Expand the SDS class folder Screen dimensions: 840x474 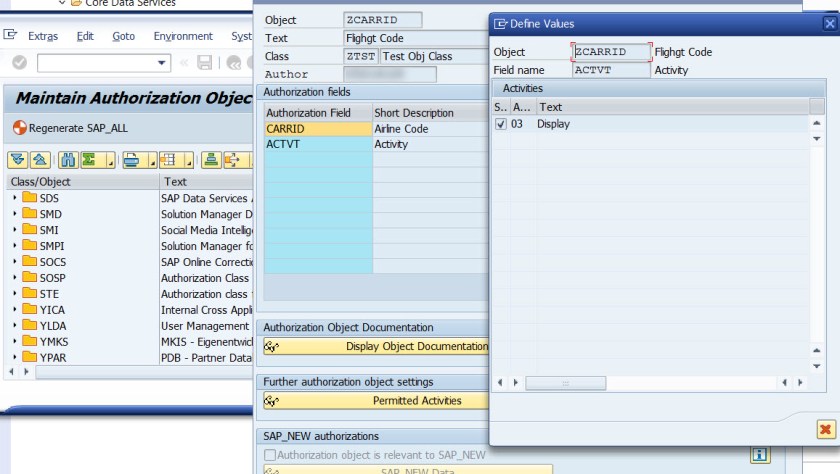coord(14,198)
